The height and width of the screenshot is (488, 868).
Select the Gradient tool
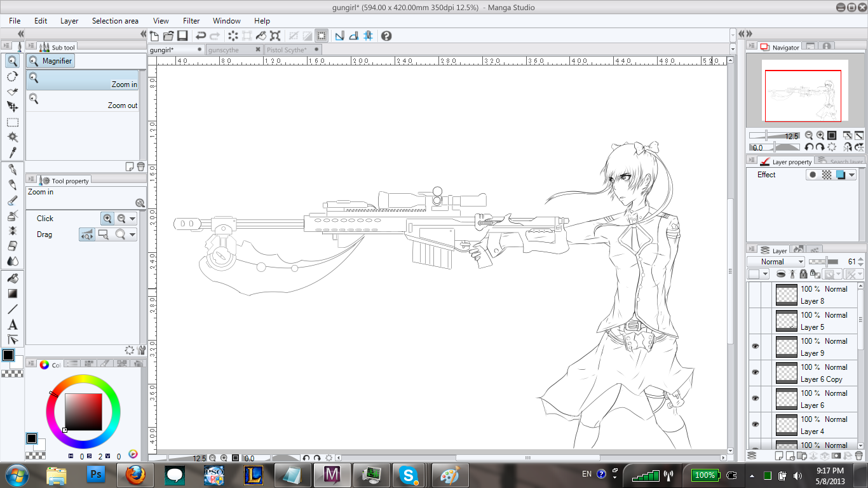pyautogui.click(x=12, y=294)
